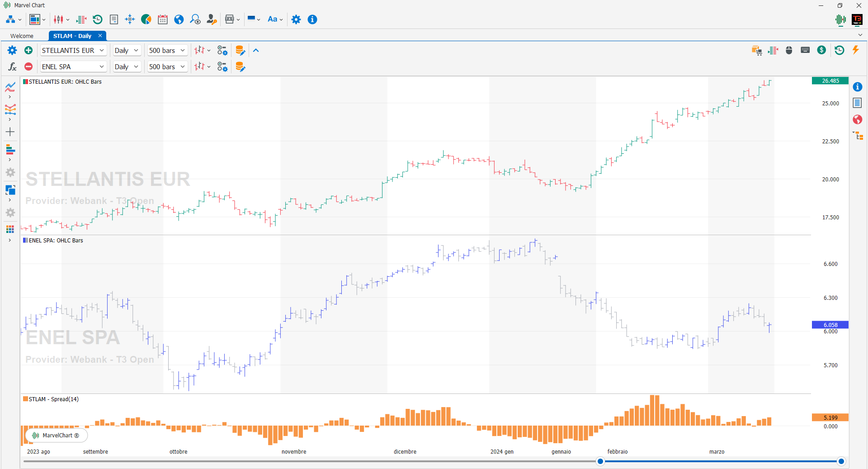
Task: Open the STELLANTIS EUR symbol dropdown
Action: (x=73, y=50)
